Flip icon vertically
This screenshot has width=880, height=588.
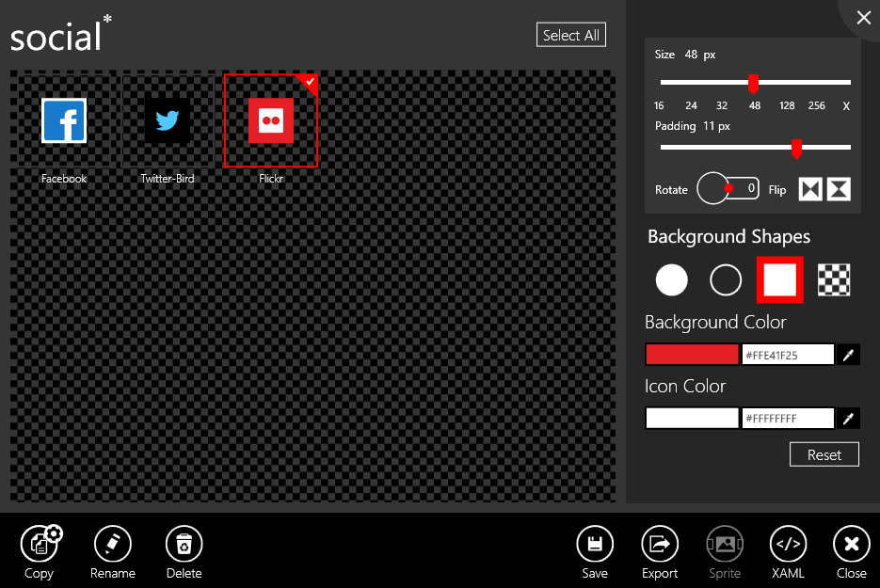coord(839,189)
